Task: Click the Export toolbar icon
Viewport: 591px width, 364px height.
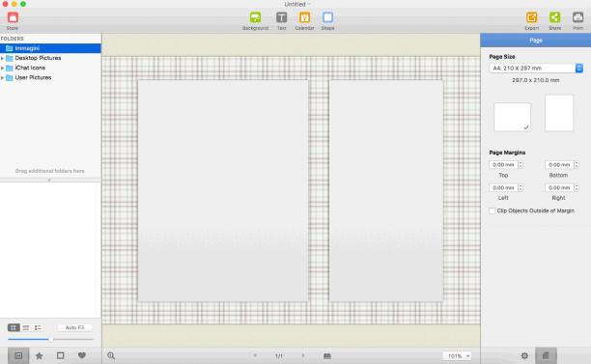Action: [x=532, y=17]
